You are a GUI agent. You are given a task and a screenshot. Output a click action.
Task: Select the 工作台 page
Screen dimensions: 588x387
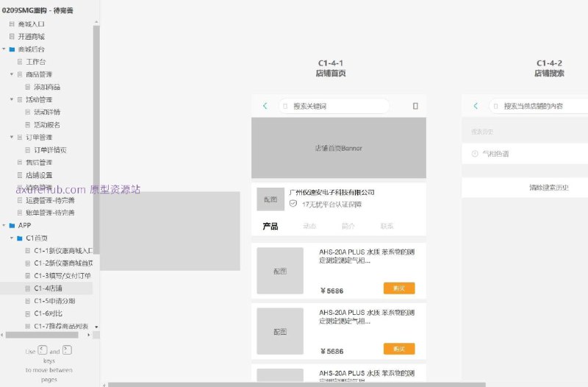point(36,62)
